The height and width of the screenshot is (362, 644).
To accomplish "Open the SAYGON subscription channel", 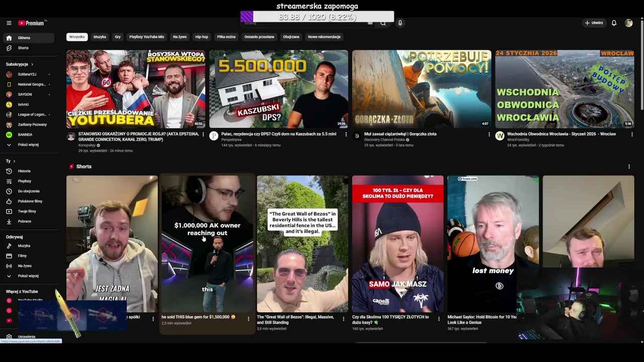I will pos(28,94).
